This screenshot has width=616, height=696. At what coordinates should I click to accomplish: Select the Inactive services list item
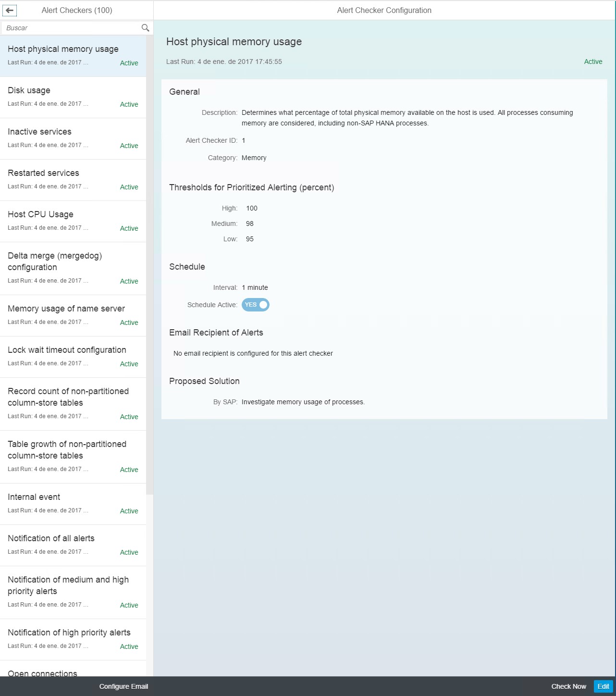pyautogui.click(x=73, y=138)
